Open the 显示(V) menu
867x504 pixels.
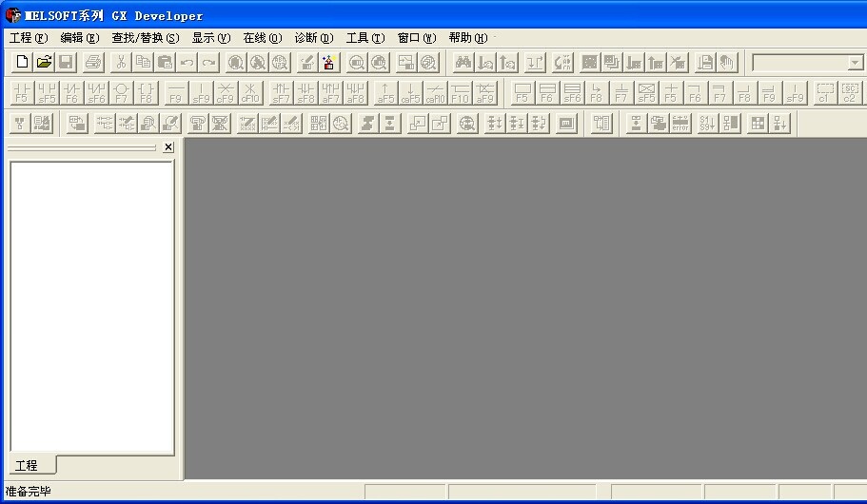[x=210, y=38]
